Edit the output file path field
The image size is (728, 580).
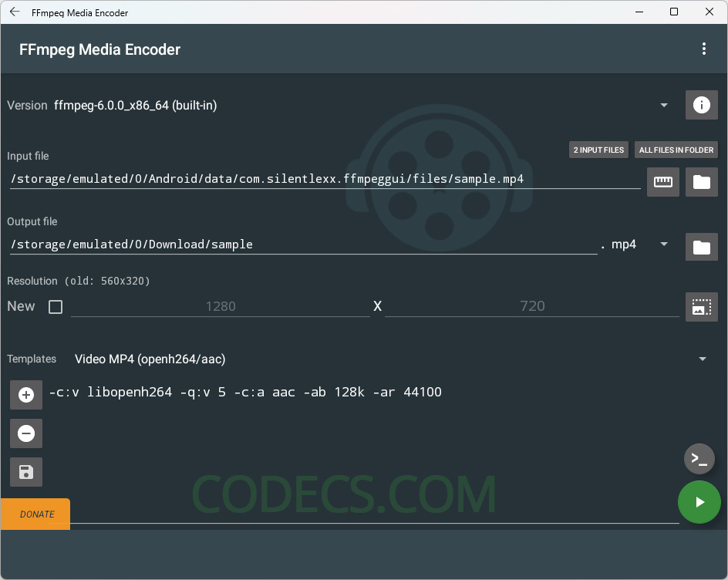click(x=304, y=244)
